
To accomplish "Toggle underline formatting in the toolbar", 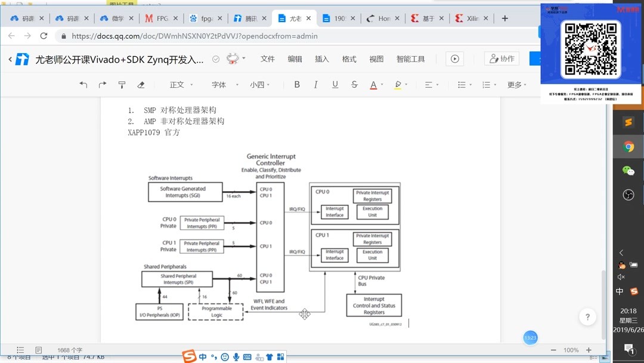I will click(x=334, y=84).
